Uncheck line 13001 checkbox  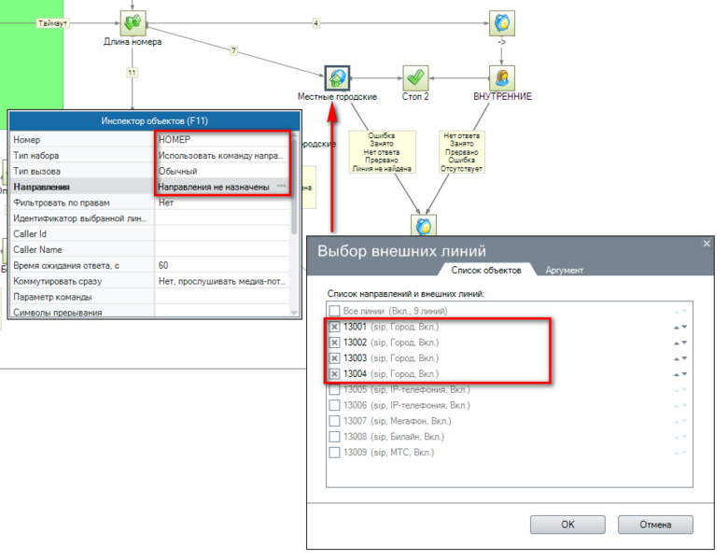click(334, 327)
